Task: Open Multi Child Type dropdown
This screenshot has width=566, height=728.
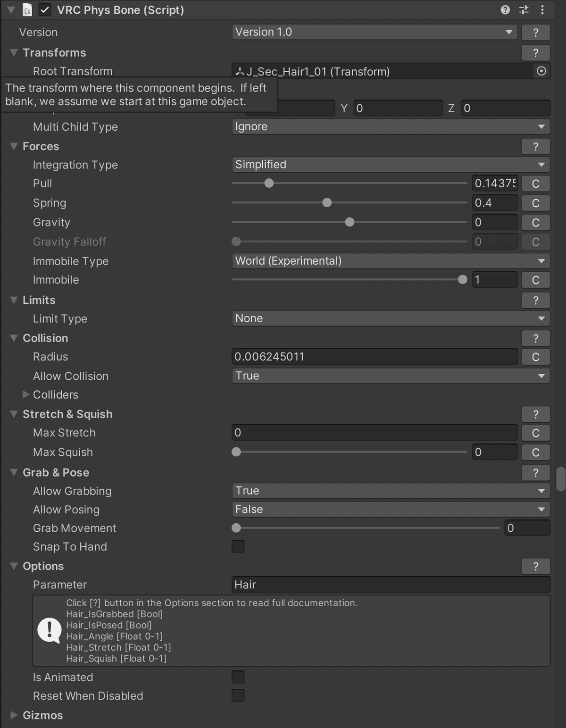Action: [391, 126]
